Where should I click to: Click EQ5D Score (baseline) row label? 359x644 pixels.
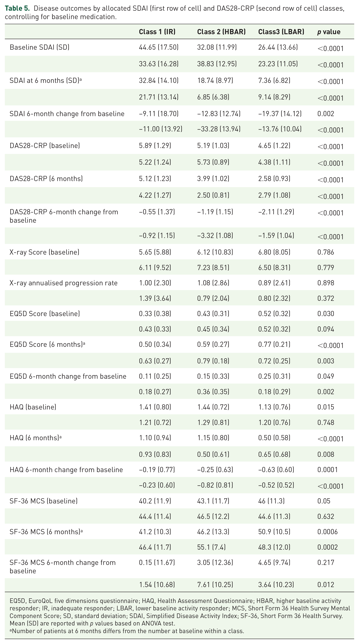click(45, 313)
